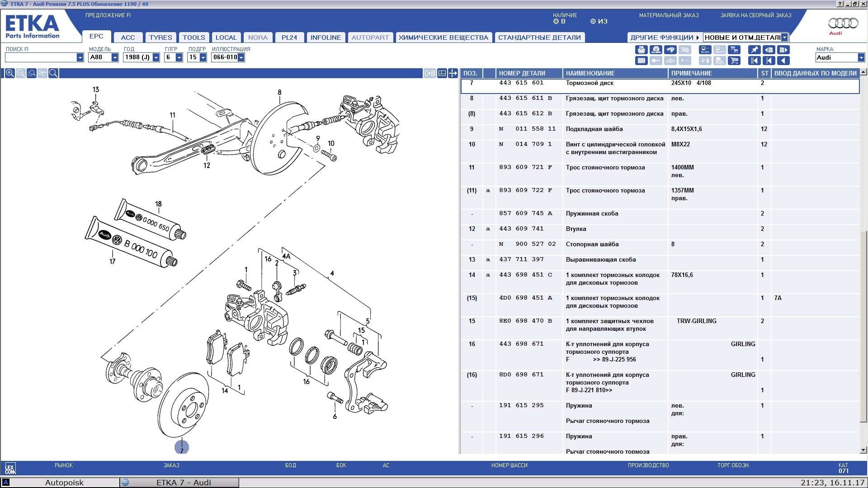Go to next illustration page icon

click(783, 50)
